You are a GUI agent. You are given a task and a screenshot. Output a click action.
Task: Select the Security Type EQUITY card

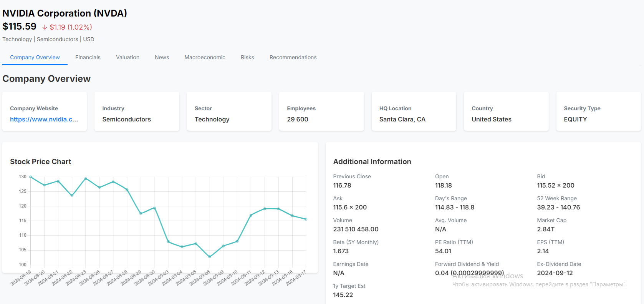(598, 111)
